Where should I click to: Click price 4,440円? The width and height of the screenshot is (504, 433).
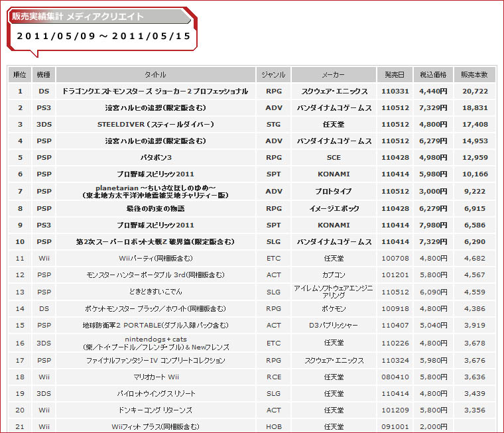pos(433,92)
